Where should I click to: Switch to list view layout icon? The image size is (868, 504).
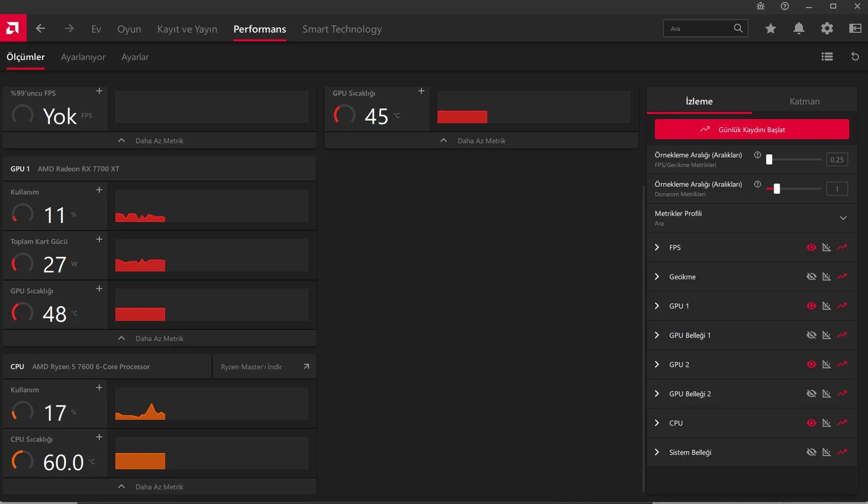(827, 57)
